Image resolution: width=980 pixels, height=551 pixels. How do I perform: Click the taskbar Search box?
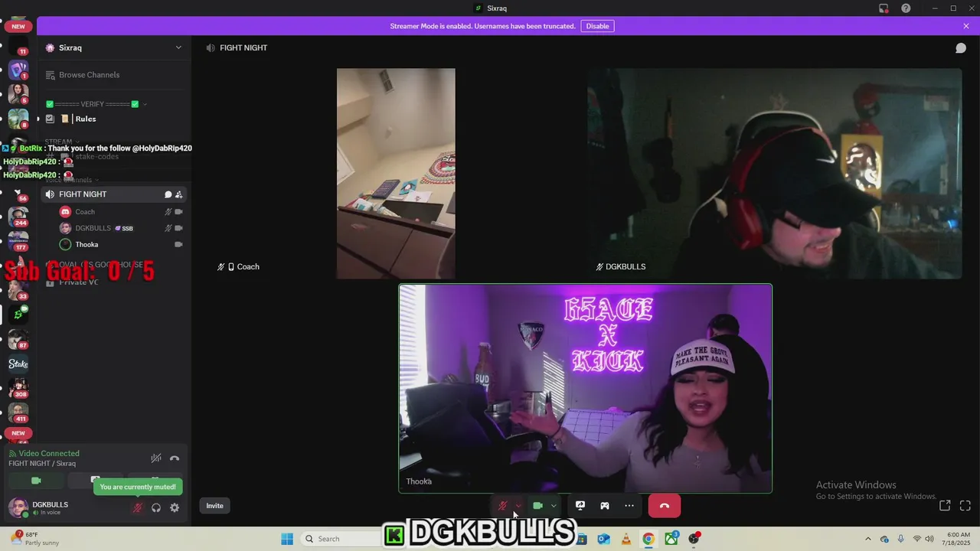pyautogui.click(x=341, y=539)
